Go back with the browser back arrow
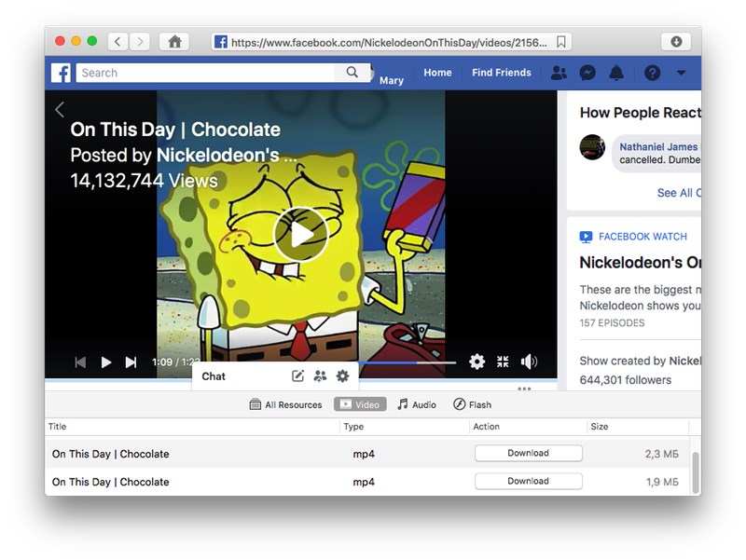The height and width of the screenshot is (560, 746). pos(118,42)
